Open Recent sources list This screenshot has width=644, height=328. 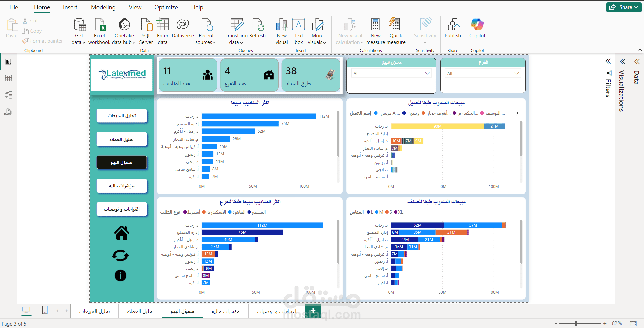coord(206,31)
